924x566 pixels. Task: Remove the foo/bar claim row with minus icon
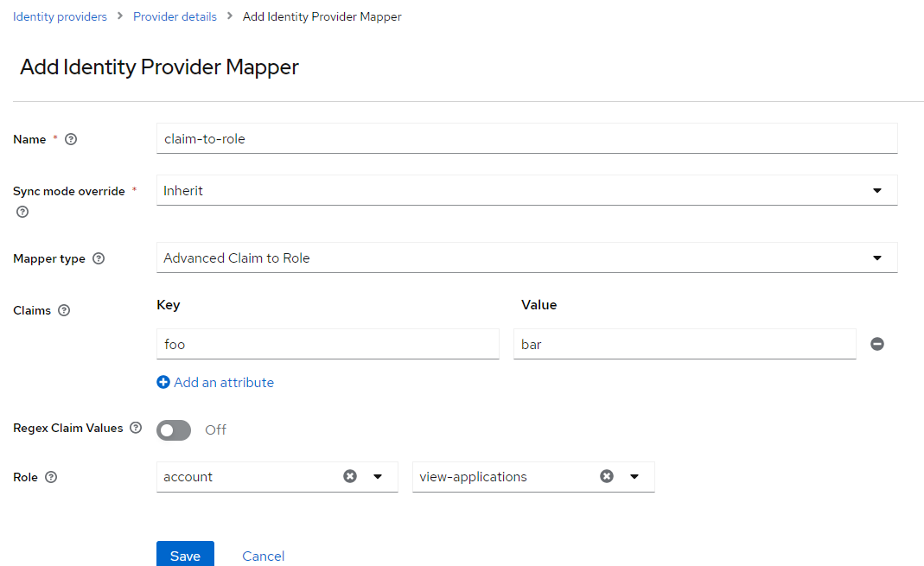coord(877,343)
